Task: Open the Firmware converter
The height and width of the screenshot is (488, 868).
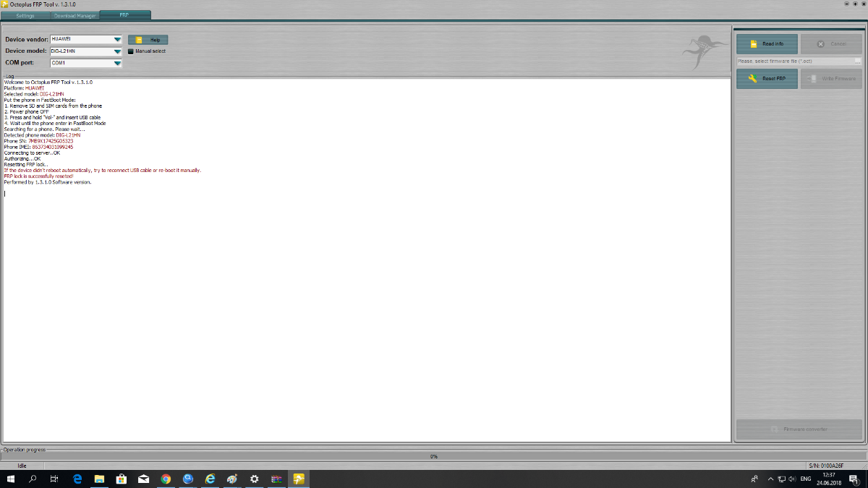Action: (799, 429)
